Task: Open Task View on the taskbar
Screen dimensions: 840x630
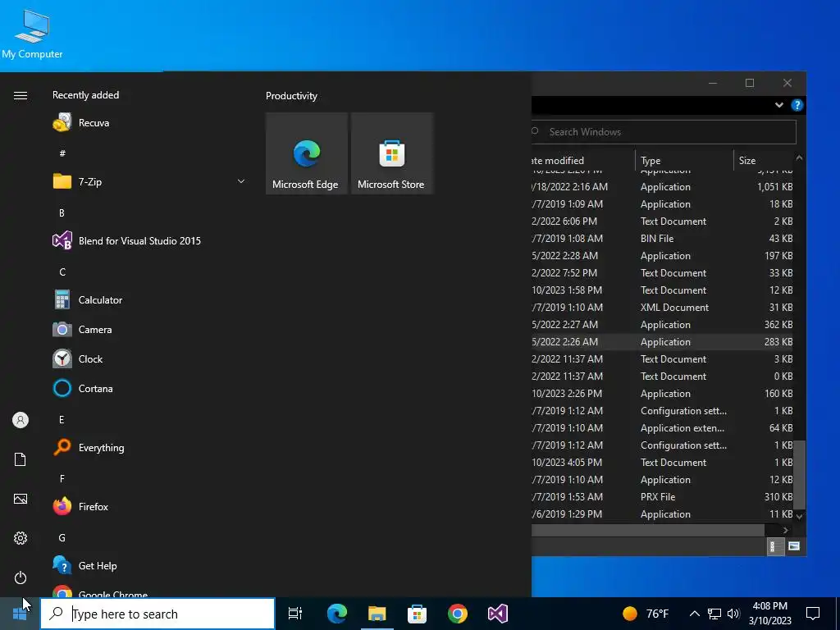Action: tap(295, 614)
